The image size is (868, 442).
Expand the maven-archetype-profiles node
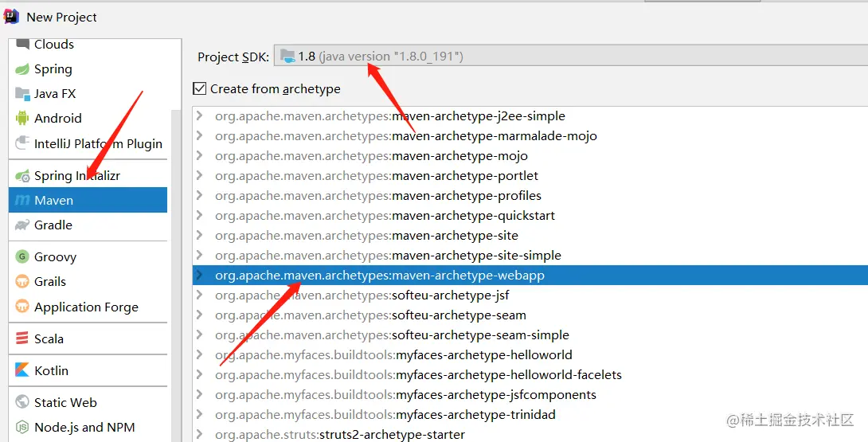click(200, 196)
